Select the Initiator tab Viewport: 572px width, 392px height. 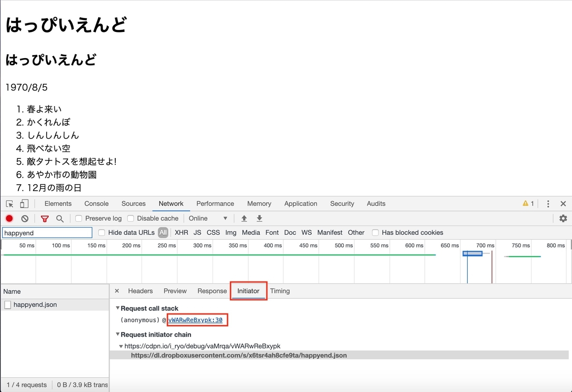(248, 291)
